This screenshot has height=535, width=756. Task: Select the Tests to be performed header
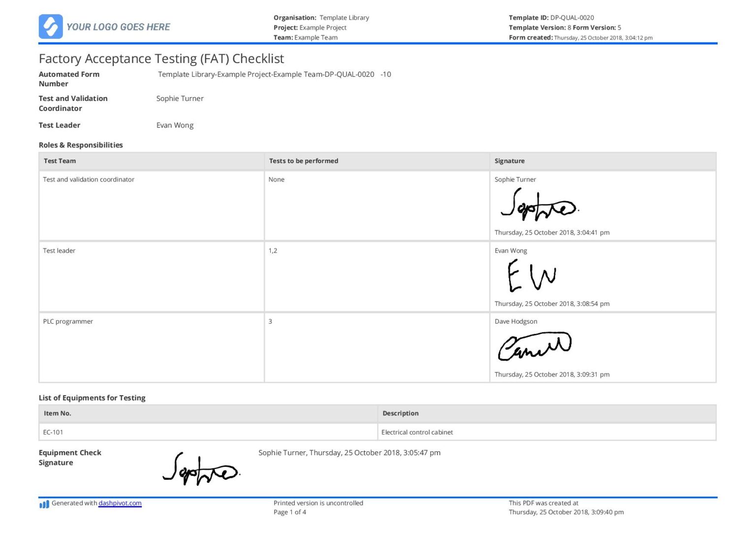[x=304, y=161]
